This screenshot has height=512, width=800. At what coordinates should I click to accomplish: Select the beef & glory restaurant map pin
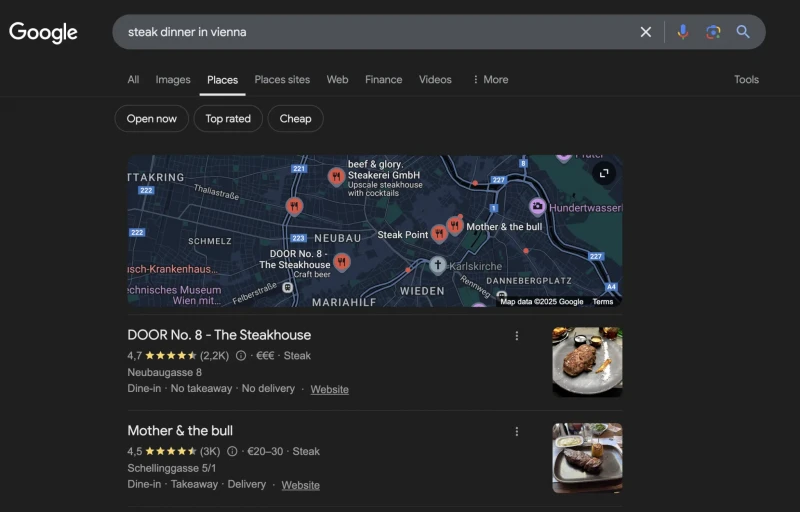coord(336,177)
